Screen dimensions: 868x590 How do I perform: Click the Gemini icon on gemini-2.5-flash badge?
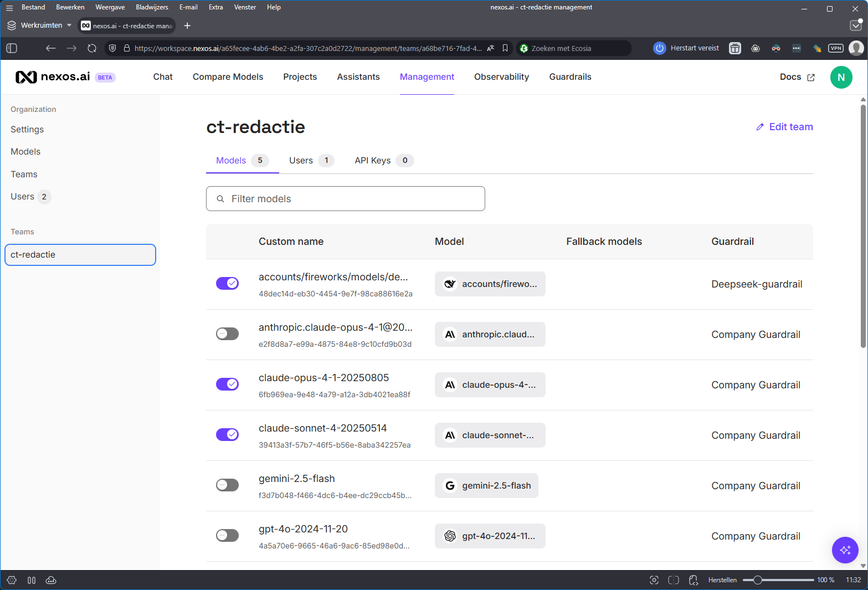point(450,485)
